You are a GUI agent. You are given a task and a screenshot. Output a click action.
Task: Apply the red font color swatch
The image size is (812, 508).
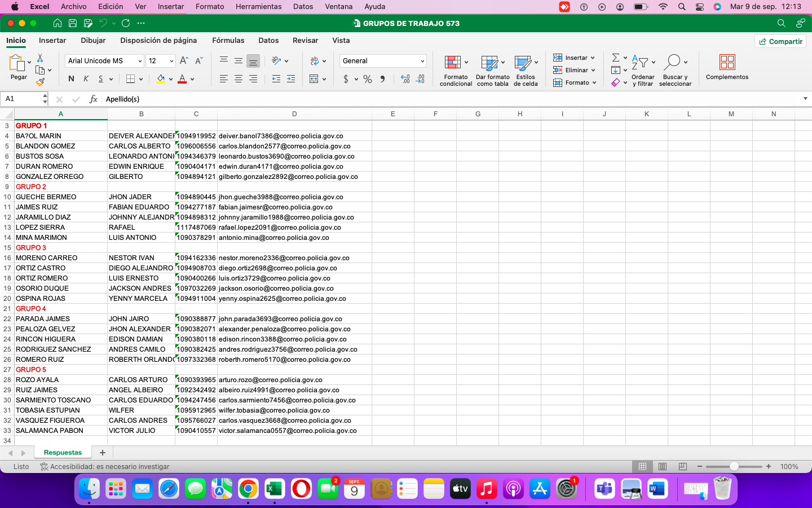(x=182, y=79)
